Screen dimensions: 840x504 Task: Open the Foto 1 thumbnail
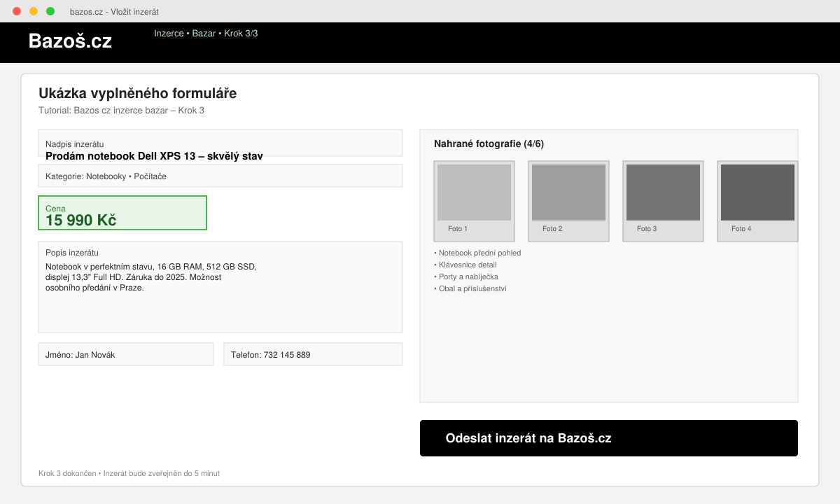click(x=474, y=202)
